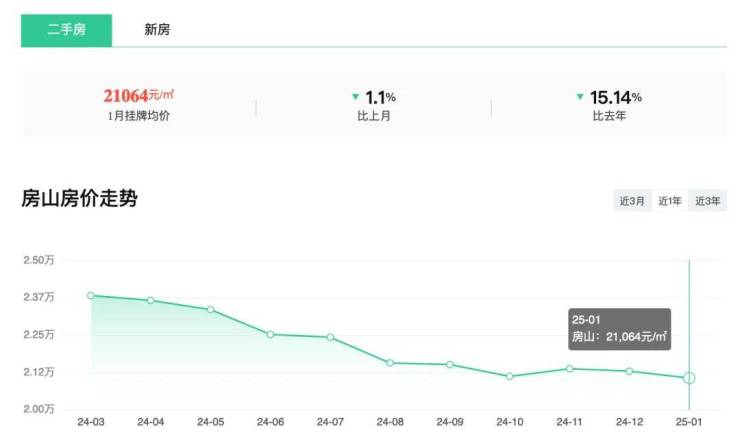Click the 24-06 data point on chart
This screenshot has height=448, width=740.
270,334
